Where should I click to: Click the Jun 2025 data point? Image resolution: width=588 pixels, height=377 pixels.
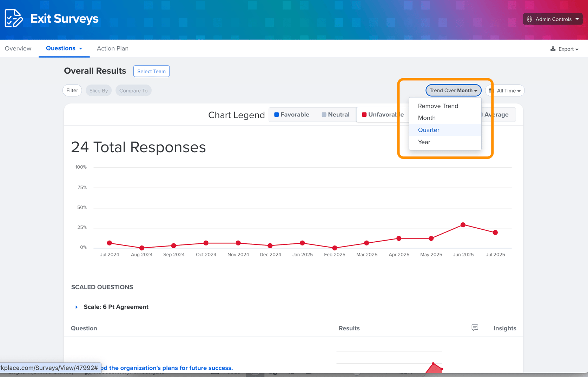click(x=463, y=225)
